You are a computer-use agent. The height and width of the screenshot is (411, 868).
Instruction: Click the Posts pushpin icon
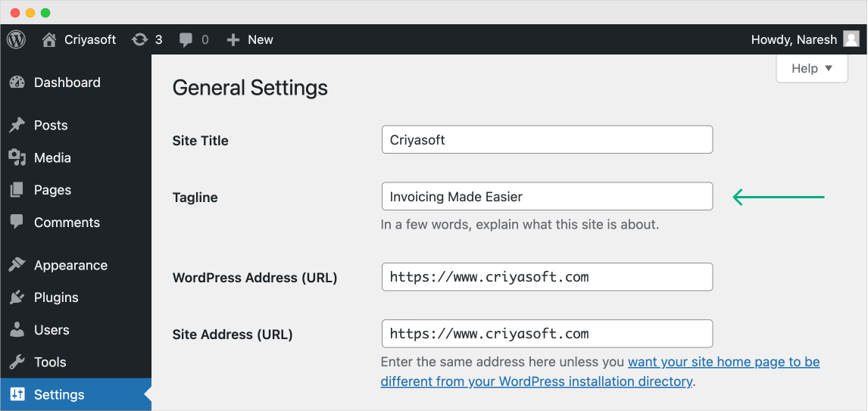click(x=17, y=125)
